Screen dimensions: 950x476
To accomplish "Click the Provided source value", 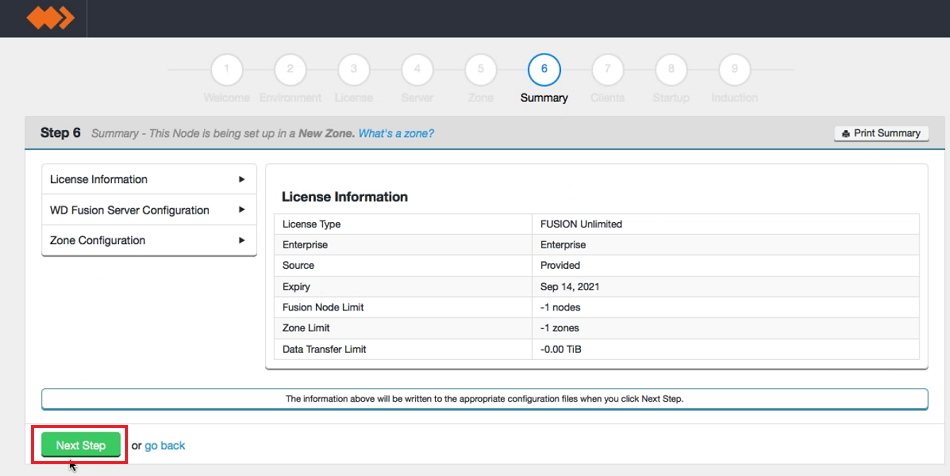I will tap(560, 265).
